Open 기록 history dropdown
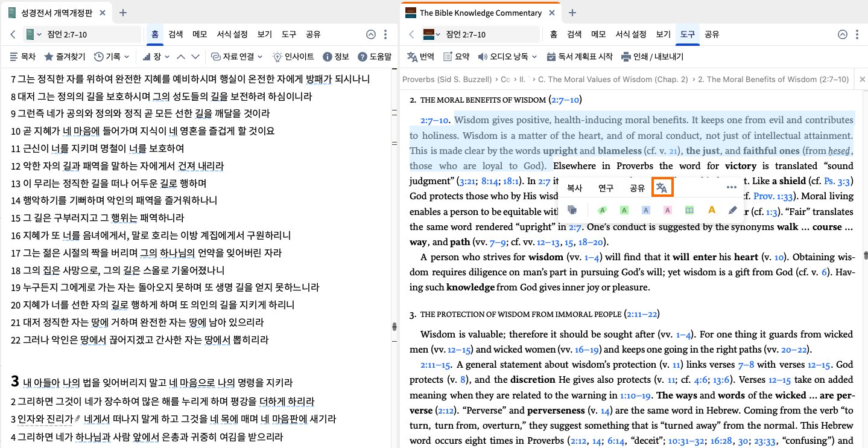 pyautogui.click(x=112, y=57)
